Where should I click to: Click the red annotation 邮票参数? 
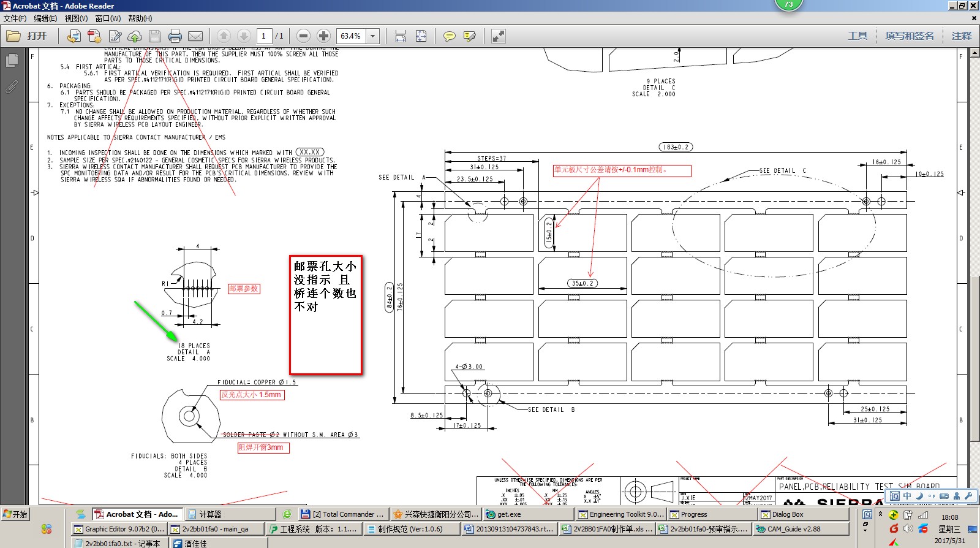(x=244, y=289)
